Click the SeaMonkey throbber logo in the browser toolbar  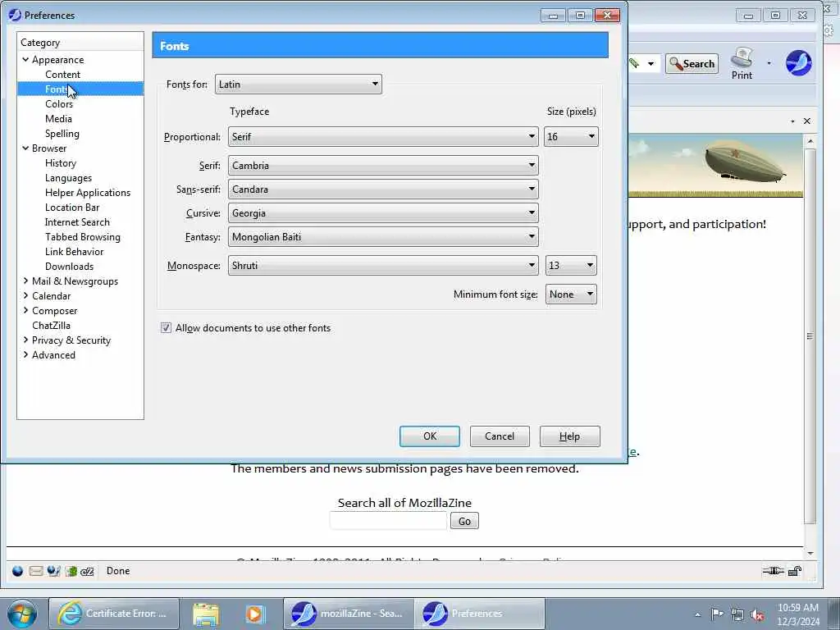(798, 63)
